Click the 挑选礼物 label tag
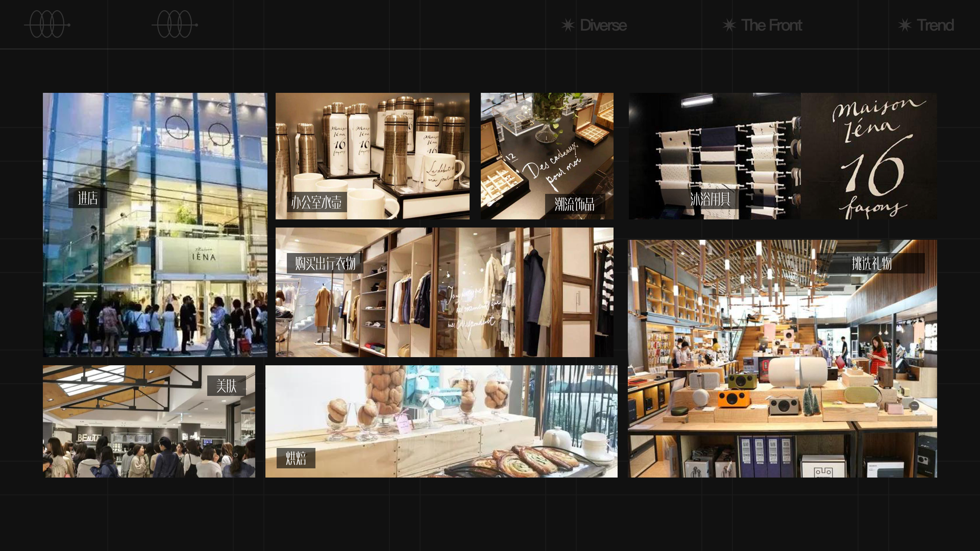This screenshot has height=551, width=980. (871, 263)
